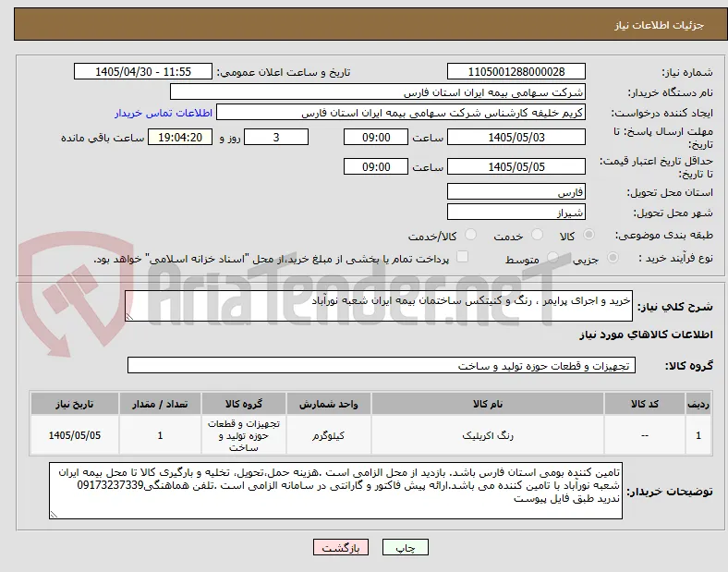The width and height of the screenshot is (728, 572).
Task: Click the remaining days field showing 3
Action: [276, 137]
